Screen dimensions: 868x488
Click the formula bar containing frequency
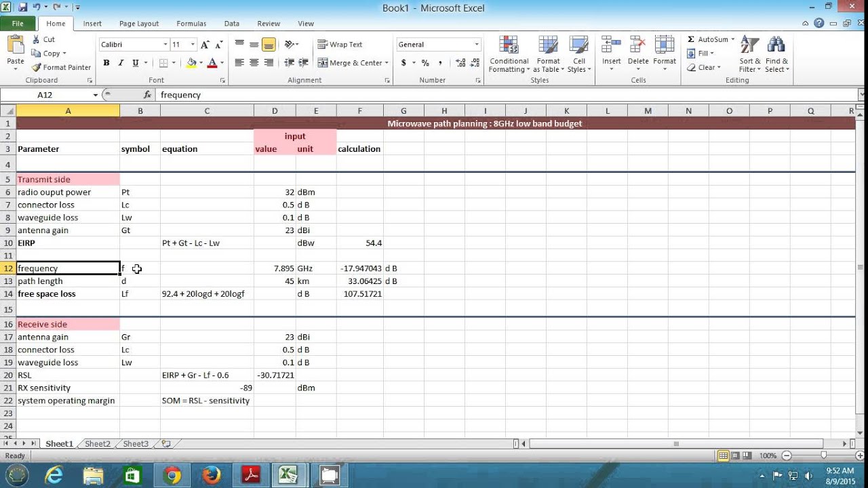click(509, 95)
